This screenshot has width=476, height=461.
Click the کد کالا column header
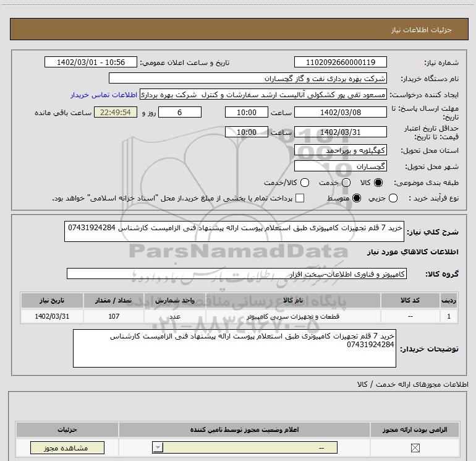(x=410, y=300)
